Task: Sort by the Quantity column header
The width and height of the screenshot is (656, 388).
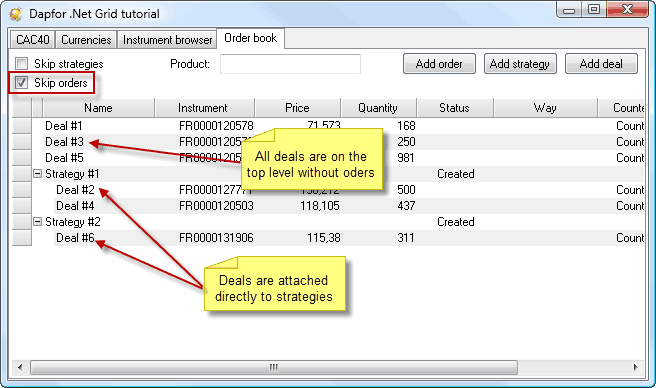Action: pyautogui.click(x=378, y=108)
